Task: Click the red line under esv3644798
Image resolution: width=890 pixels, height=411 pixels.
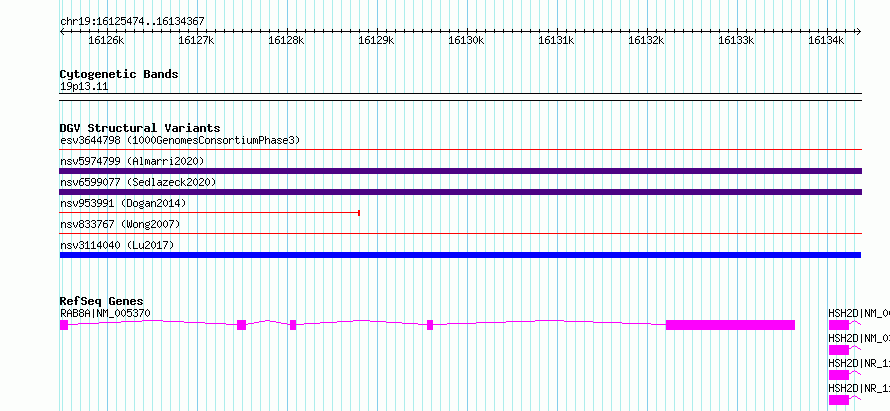Action: click(x=460, y=150)
